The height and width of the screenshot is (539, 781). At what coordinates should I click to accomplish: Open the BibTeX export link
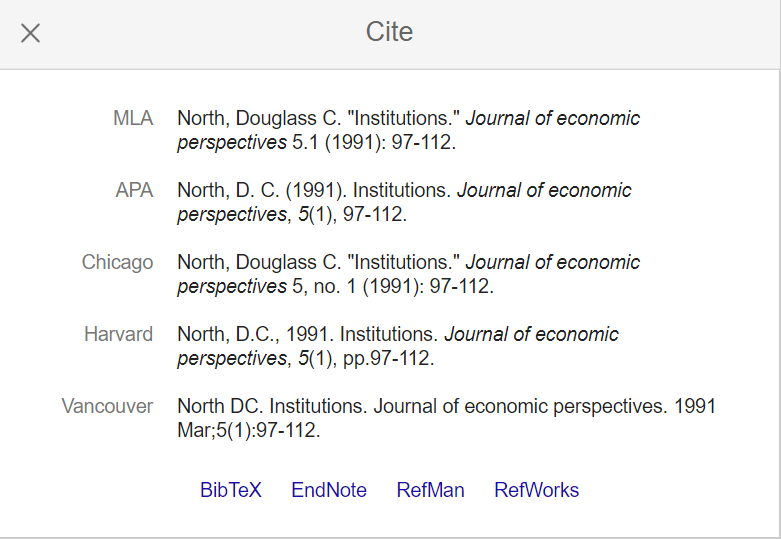click(231, 490)
